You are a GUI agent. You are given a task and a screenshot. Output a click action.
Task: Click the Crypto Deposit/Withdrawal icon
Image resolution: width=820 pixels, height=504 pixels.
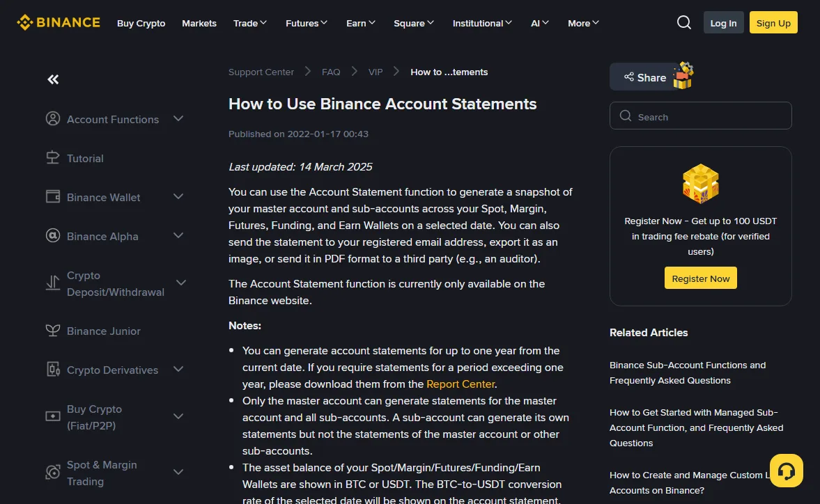pyautogui.click(x=53, y=283)
